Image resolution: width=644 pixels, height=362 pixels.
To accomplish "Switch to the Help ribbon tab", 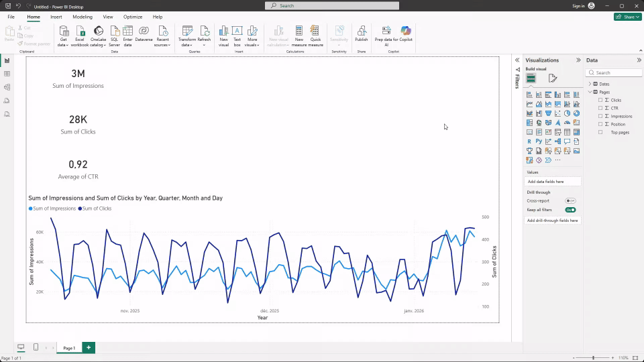I will coord(158,17).
